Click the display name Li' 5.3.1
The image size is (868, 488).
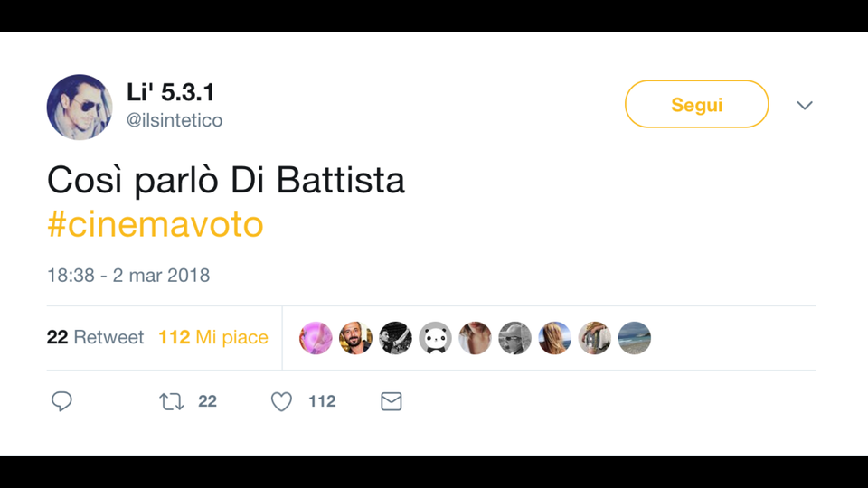pyautogui.click(x=171, y=92)
